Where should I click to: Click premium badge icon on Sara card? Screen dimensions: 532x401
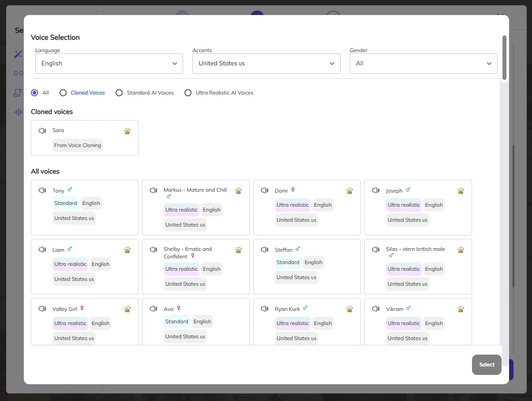pos(127,131)
